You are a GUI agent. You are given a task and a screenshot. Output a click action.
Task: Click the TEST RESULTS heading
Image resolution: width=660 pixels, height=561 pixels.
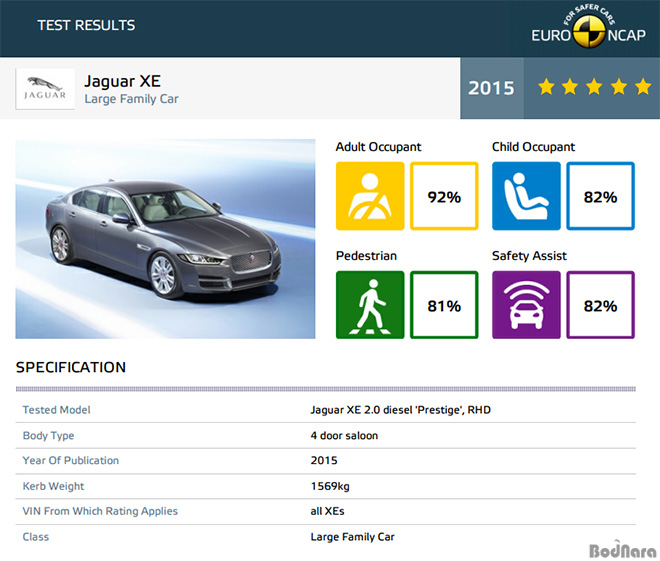point(86,25)
